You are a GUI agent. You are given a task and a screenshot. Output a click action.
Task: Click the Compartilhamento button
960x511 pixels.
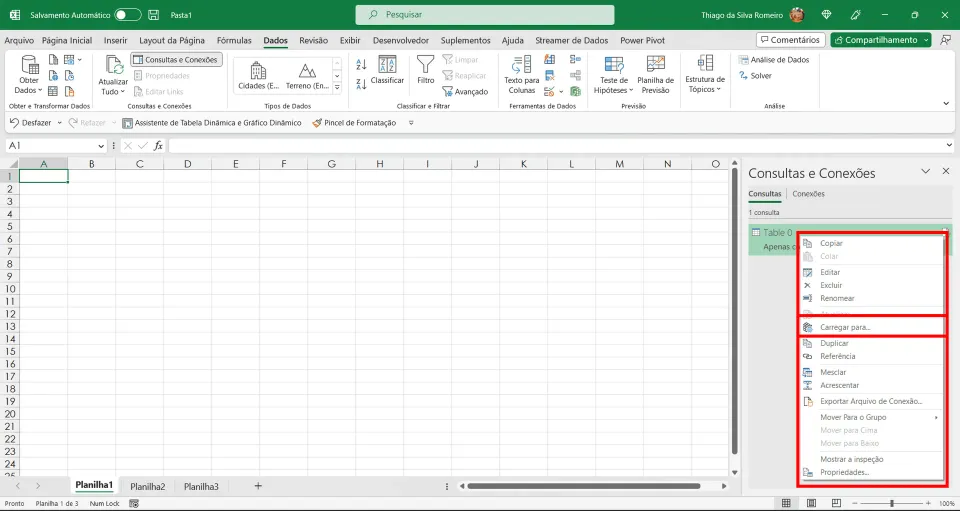pyautogui.click(x=880, y=40)
